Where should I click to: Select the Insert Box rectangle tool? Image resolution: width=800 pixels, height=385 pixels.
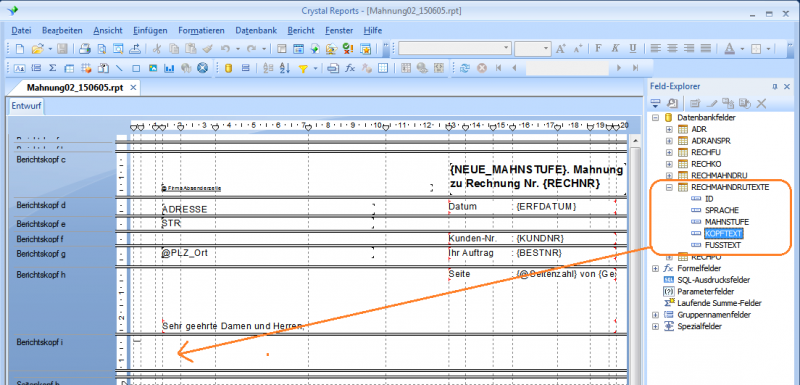(x=136, y=68)
